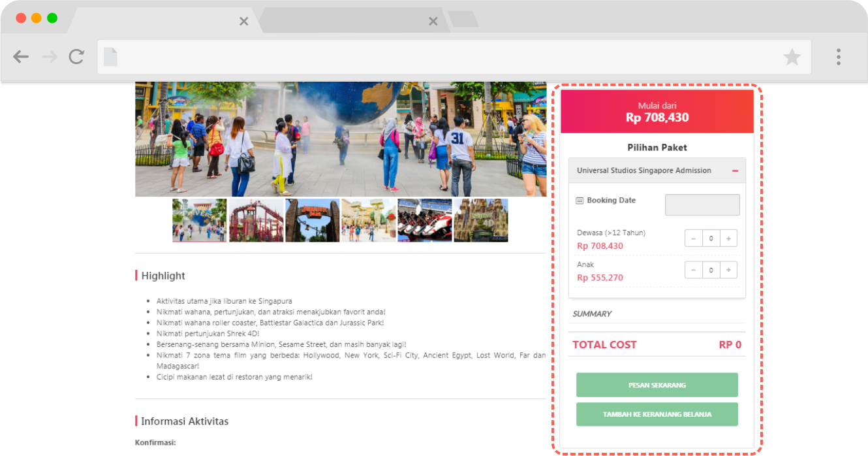Reload the page with the refresh icon

(76, 57)
